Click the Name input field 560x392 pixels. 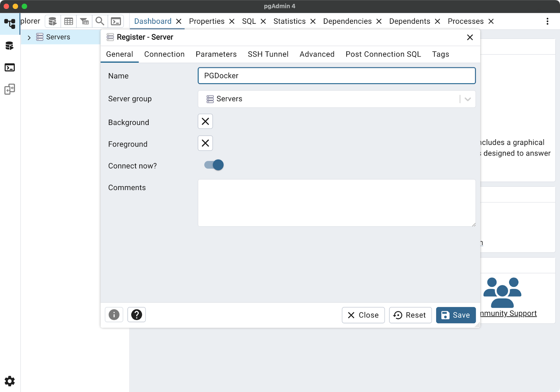coord(337,76)
